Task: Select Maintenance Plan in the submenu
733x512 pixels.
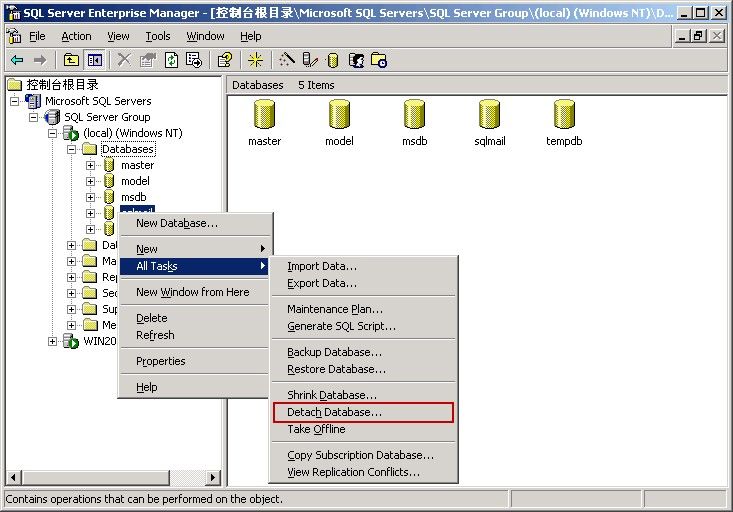Action: point(363,310)
